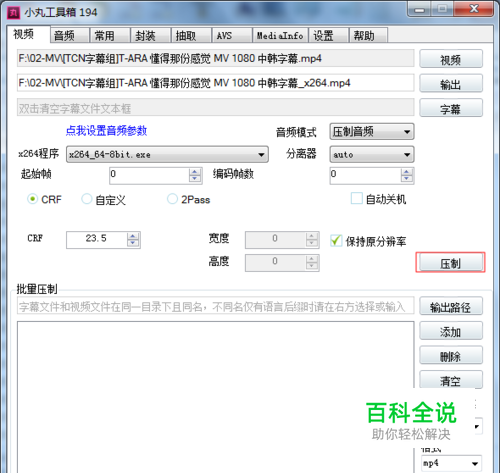
Task: Click the 编码帧数 number field
Action: coord(365,175)
